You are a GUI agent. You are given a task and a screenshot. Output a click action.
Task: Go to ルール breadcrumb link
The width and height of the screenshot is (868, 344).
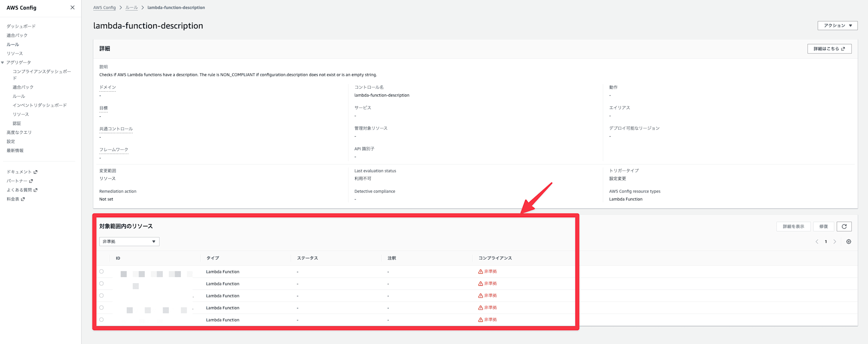point(132,8)
